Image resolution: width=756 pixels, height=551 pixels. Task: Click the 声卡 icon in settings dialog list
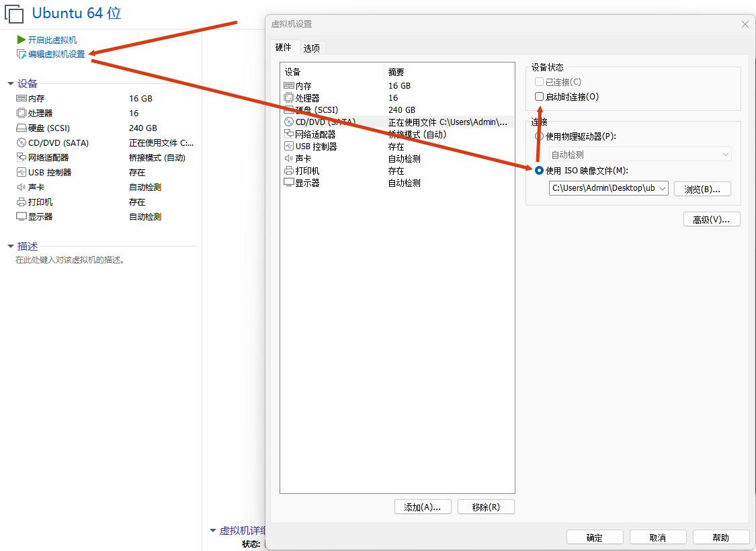(x=289, y=158)
